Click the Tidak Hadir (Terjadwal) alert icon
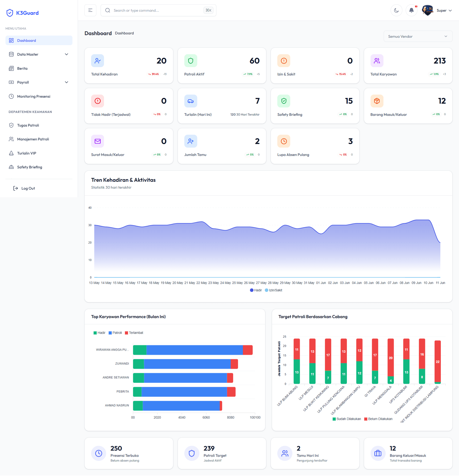The width and height of the screenshot is (459, 476). click(98, 101)
